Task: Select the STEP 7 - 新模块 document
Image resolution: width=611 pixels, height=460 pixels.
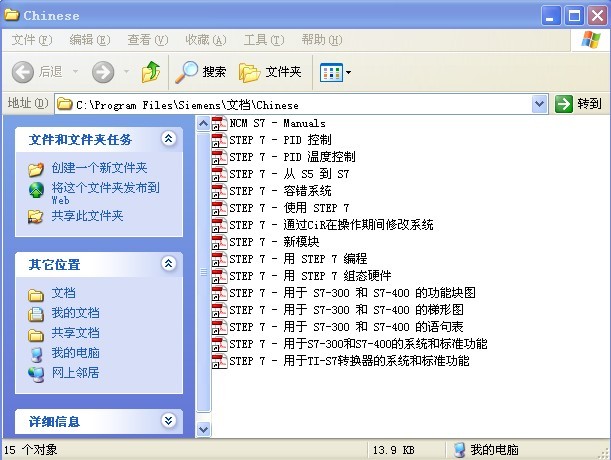Action: (x=273, y=242)
